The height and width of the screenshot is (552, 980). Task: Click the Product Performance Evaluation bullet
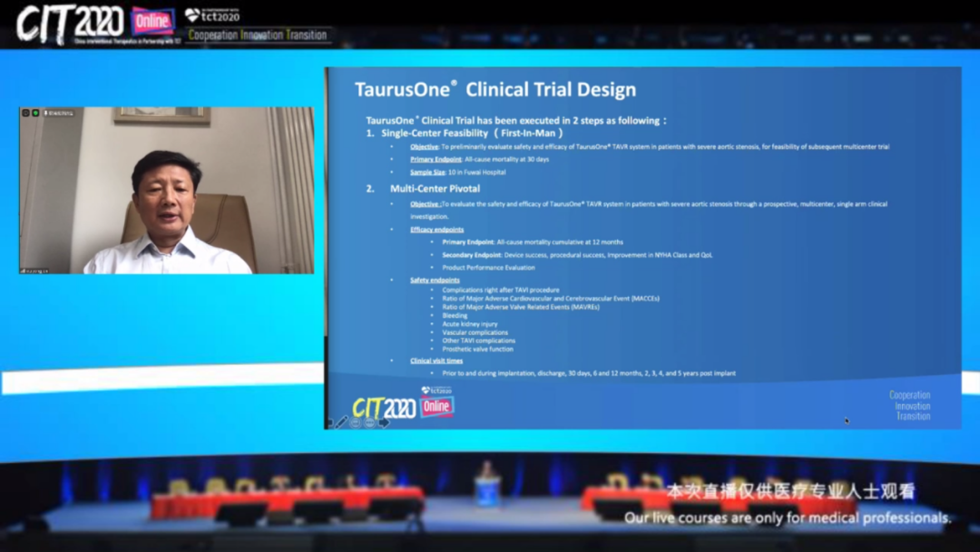pyautogui.click(x=488, y=268)
